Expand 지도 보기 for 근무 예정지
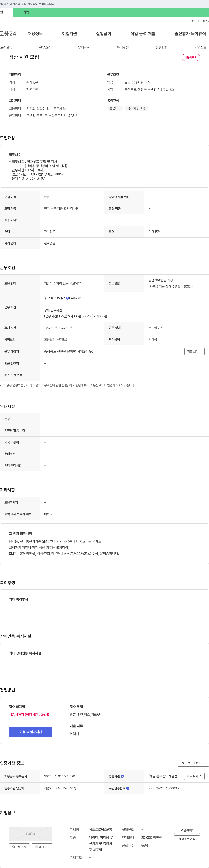The image size is (209, 868). pos(194,352)
